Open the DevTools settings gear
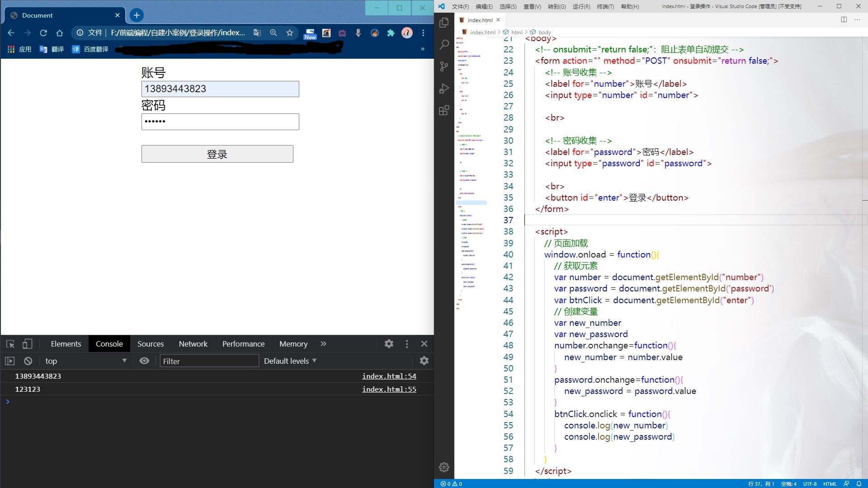868x488 pixels. tap(388, 344)
